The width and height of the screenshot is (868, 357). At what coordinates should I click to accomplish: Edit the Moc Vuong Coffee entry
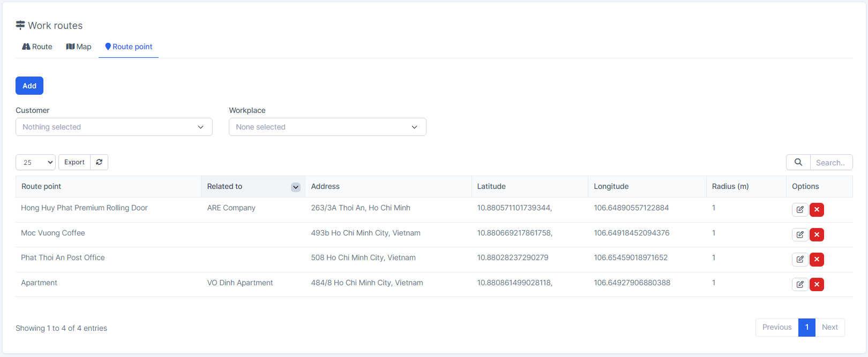[799, 234]
